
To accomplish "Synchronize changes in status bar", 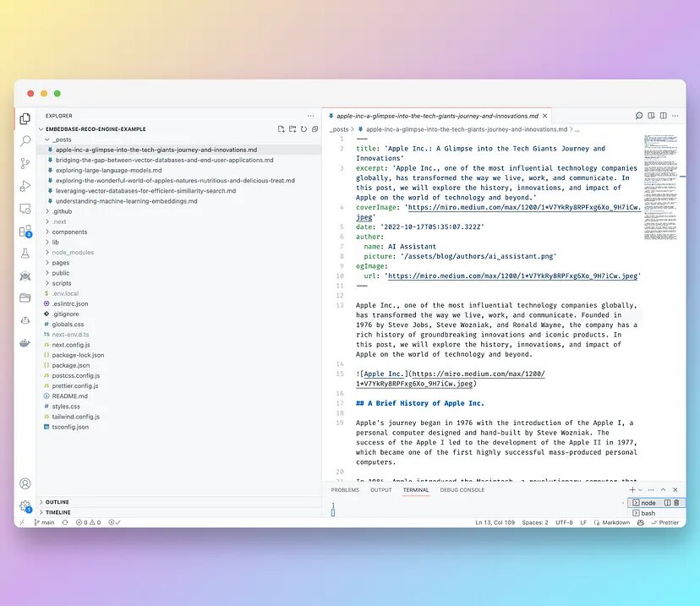I will tap(65, 522).
